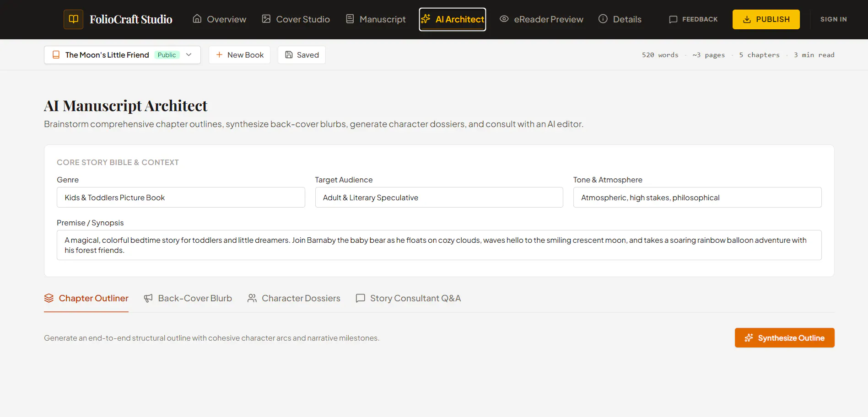Click the '520 words' stat text

(x=660, y=55)
